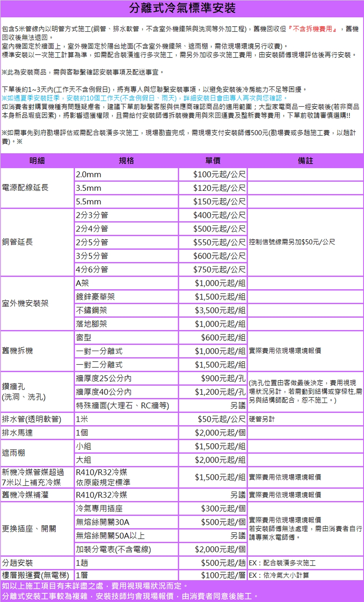Click the 控制信號線需另加$50元/公尺 note
This screenshot has width=364, height=602.
[292, 242]
